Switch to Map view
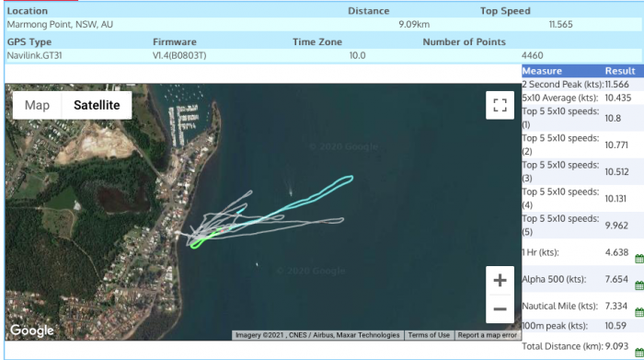Viewport: 644px width, 360px height. tap(37, 105)
